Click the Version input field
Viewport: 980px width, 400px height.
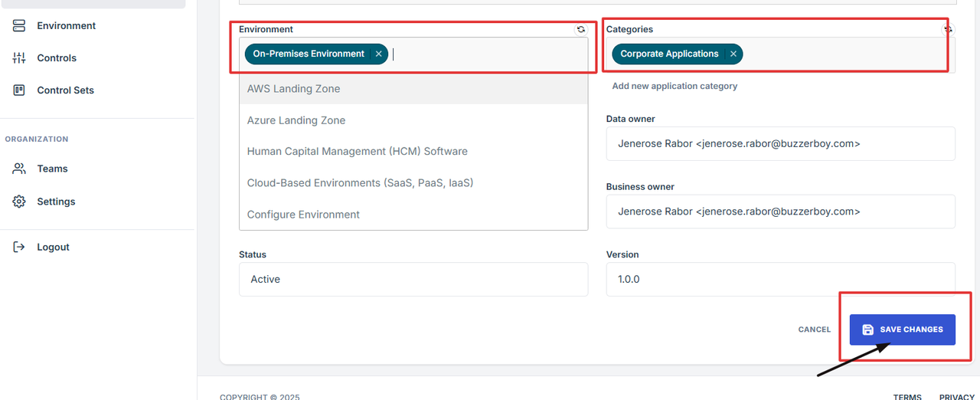779,280
